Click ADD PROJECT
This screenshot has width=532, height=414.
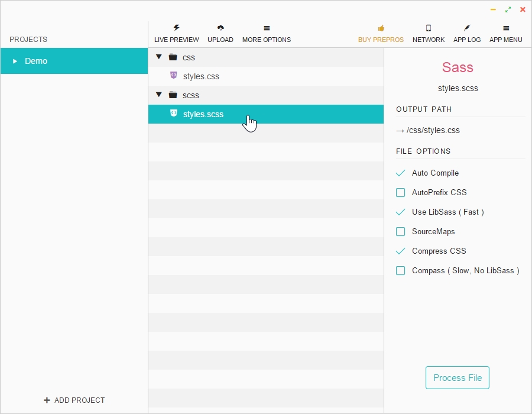74,400
